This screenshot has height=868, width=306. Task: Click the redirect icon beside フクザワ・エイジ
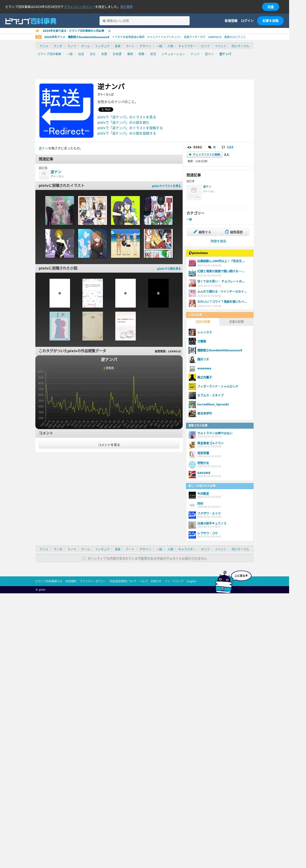pyautogui.click(x=192, y=515)
